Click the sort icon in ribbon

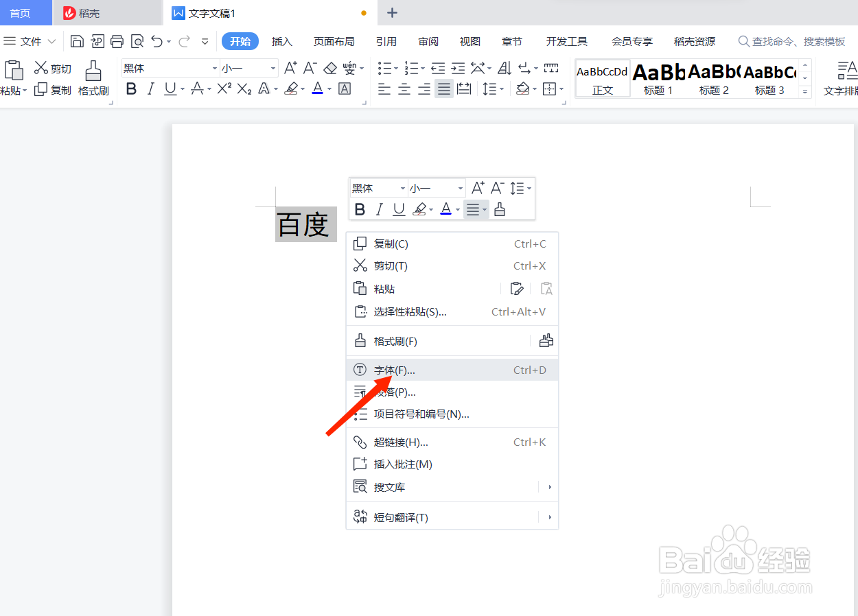[x=505, y=68]
